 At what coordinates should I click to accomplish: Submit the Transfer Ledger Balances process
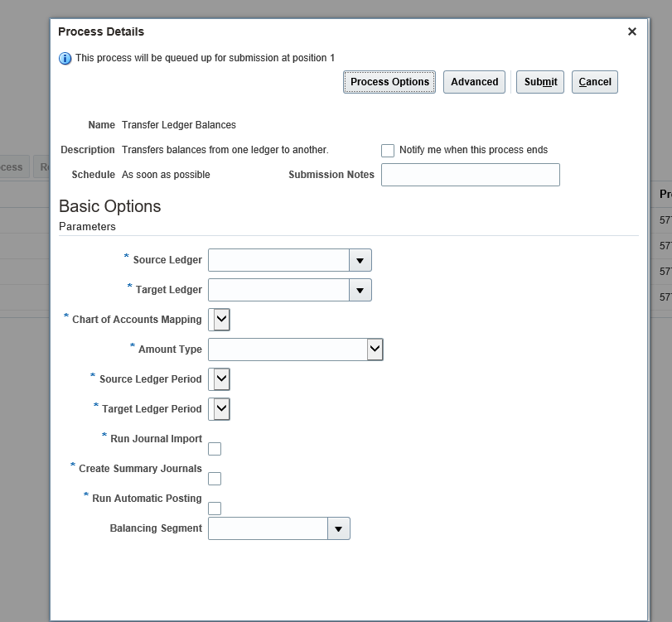[540, 82]
